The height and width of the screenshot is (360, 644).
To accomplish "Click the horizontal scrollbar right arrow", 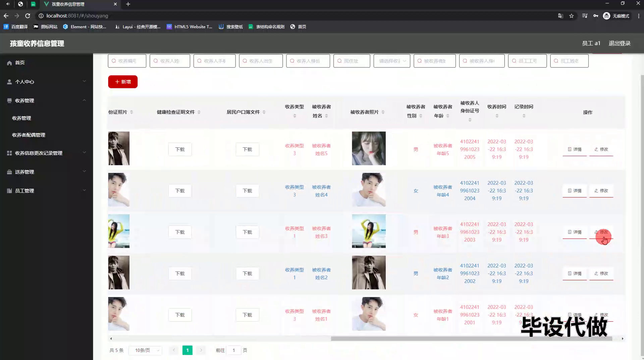I will click(623, 339).
